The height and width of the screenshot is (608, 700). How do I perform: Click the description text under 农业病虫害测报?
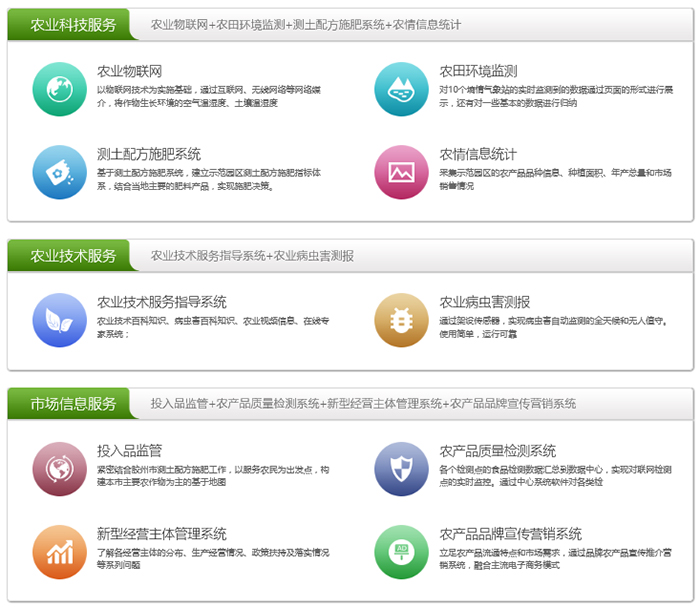(x=553, y=327)
